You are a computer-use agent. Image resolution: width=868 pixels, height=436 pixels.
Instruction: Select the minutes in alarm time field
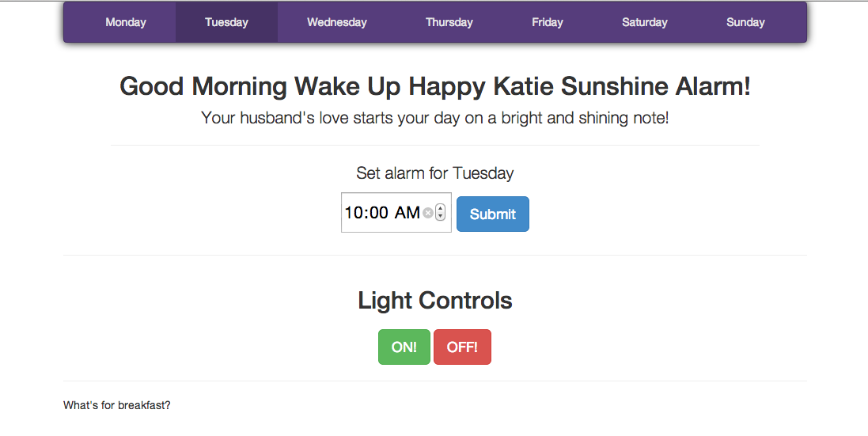[379, 213]
